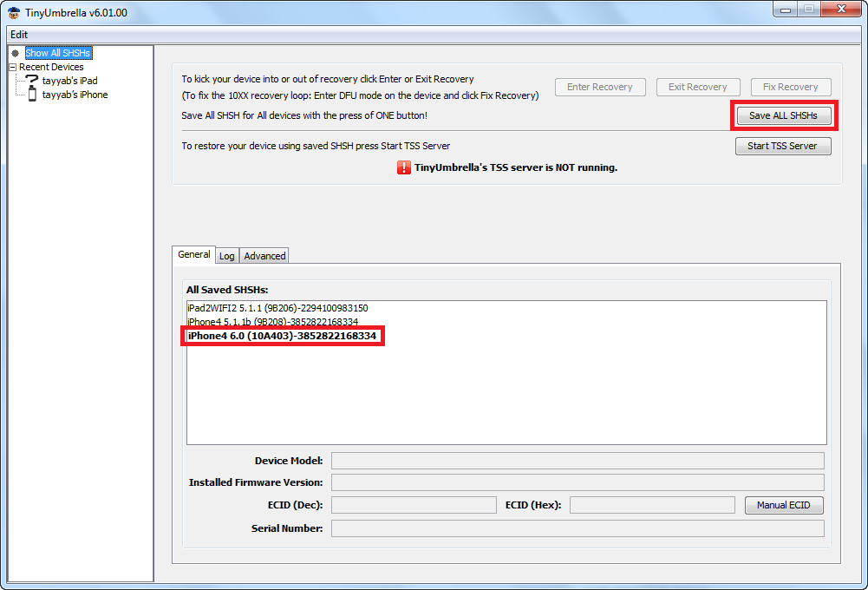
Task: Click the Manual ECID button
Action: (784, 505)
